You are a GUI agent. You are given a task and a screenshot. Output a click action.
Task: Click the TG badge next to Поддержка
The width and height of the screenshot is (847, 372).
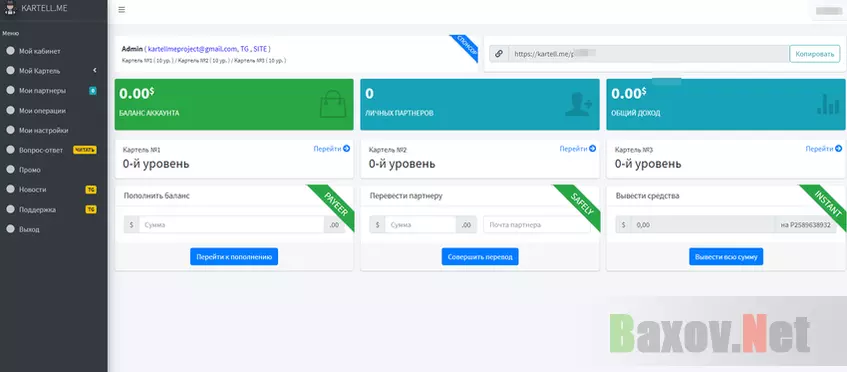(x=91, y=209)
